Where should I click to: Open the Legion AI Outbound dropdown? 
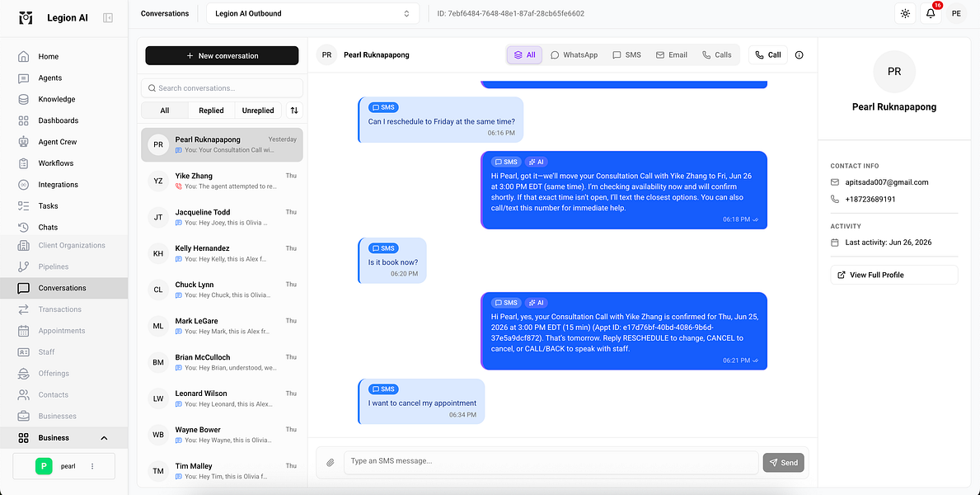tap(312, 13)
